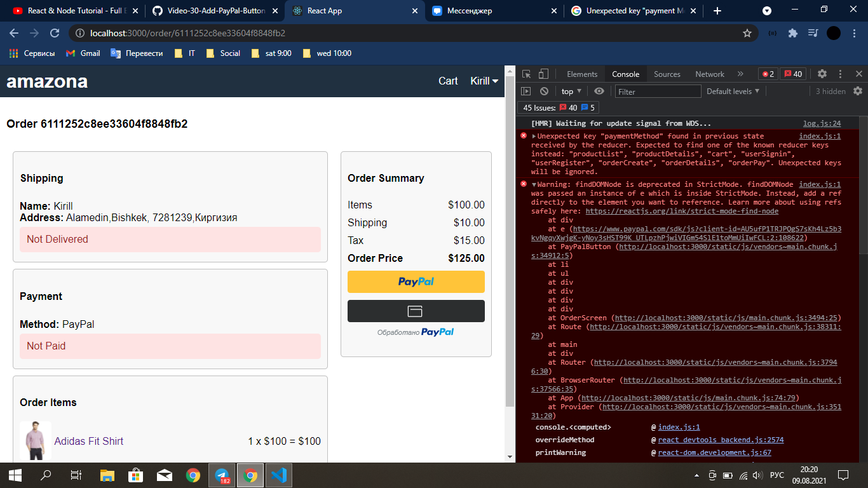Open the Сервисы apps bookmark
The height and width of the screenshot is (488, 868).
[33, 53]
